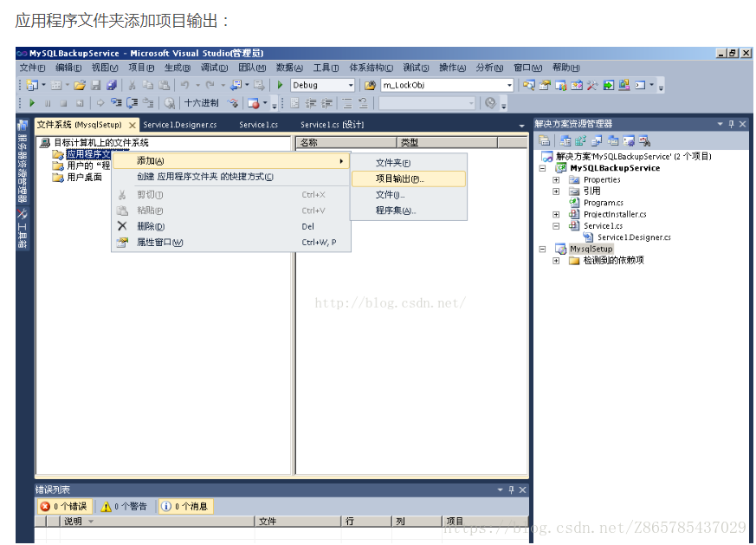The width and height of the screenshot is (756, 545).
Task: Collapse the MysqlSetup project node
Action: coord(542,249)
